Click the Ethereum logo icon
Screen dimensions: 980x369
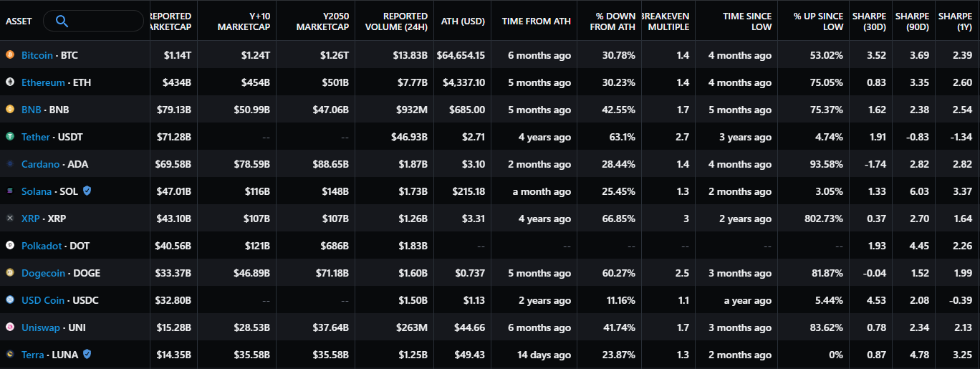click(x=10, y=82)
